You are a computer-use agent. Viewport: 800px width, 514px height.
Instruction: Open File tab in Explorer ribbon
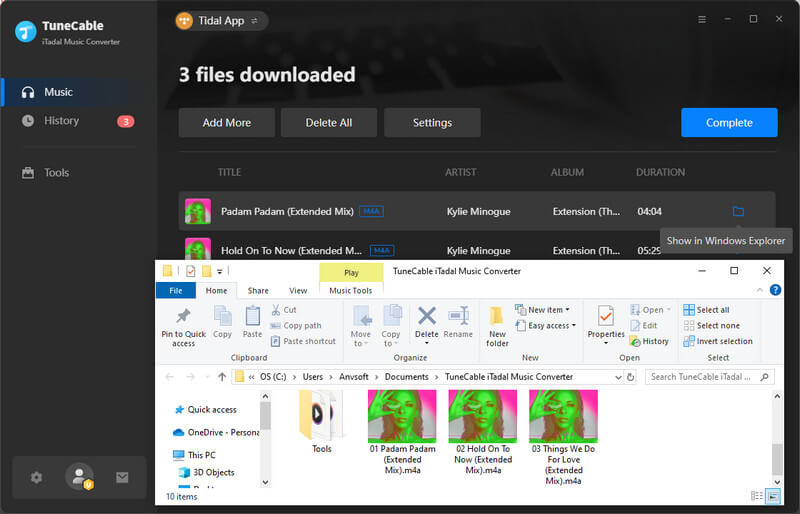[176, 290]
